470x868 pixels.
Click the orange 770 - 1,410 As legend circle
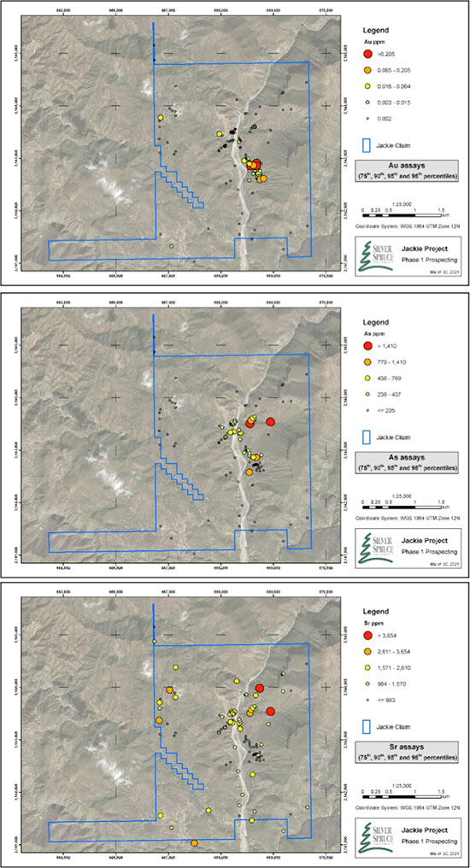[367, 362]
